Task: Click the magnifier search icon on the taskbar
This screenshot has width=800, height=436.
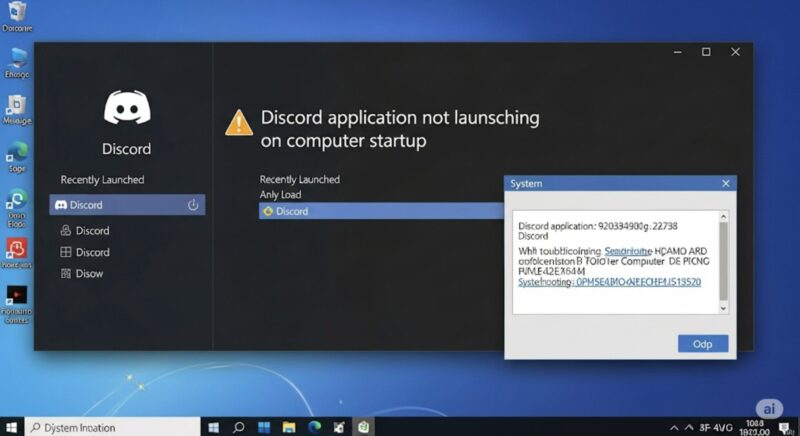Action: coord(238,427)
